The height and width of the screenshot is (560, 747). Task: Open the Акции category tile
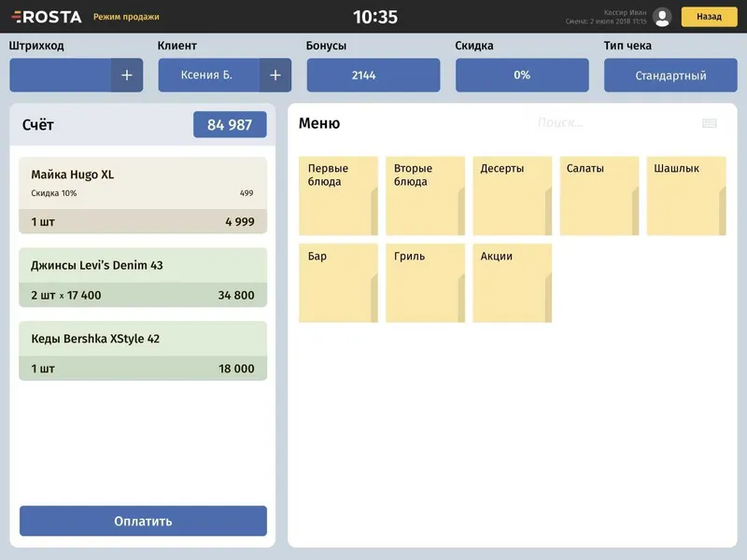click(x=512, y=283)
